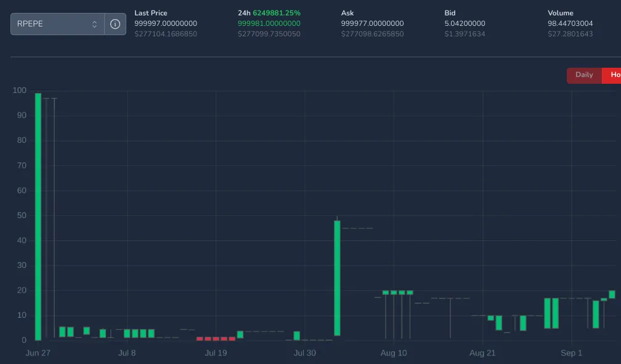
Task: Click the Jul 19 x-axis date label
Action: point(216,353)
